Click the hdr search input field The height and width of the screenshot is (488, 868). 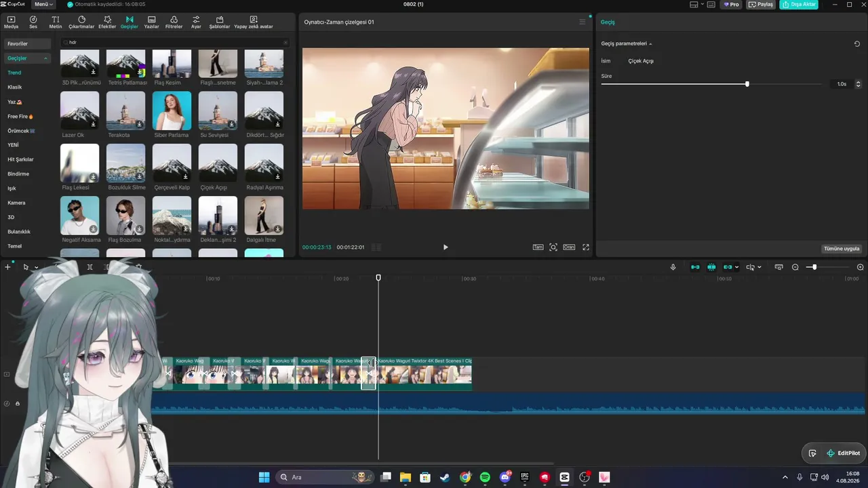pyautogui.click(x=175, y=43)
